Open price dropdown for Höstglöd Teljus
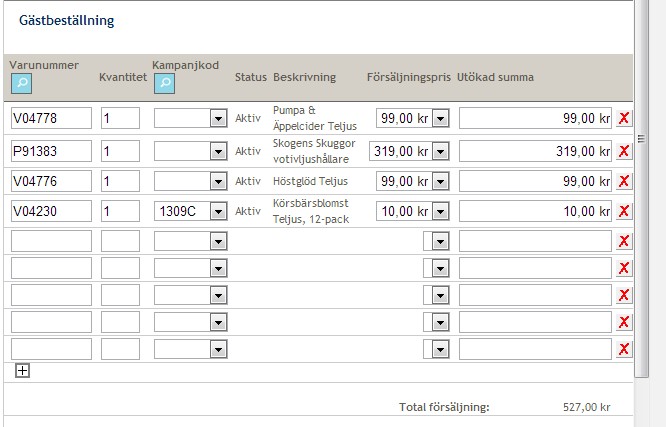 (440, 181)
